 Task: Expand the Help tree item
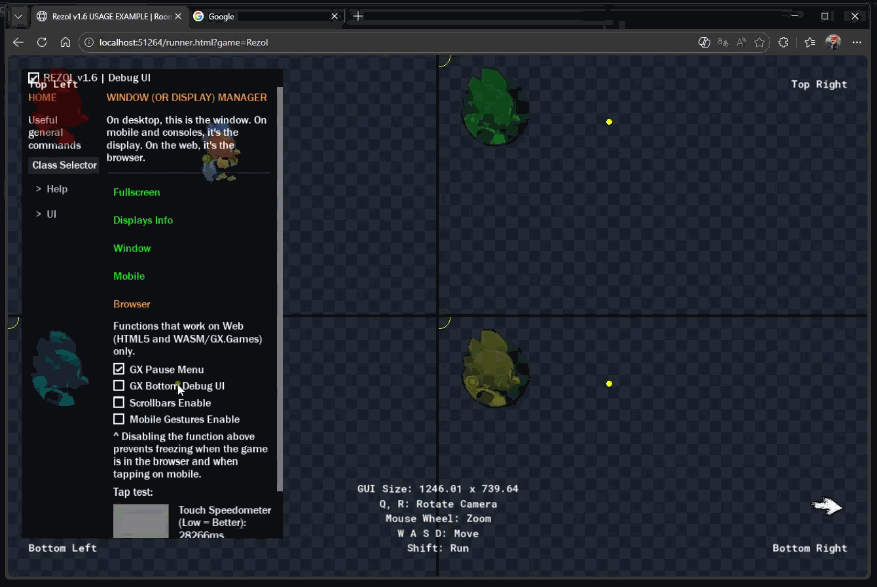[51, 189]
